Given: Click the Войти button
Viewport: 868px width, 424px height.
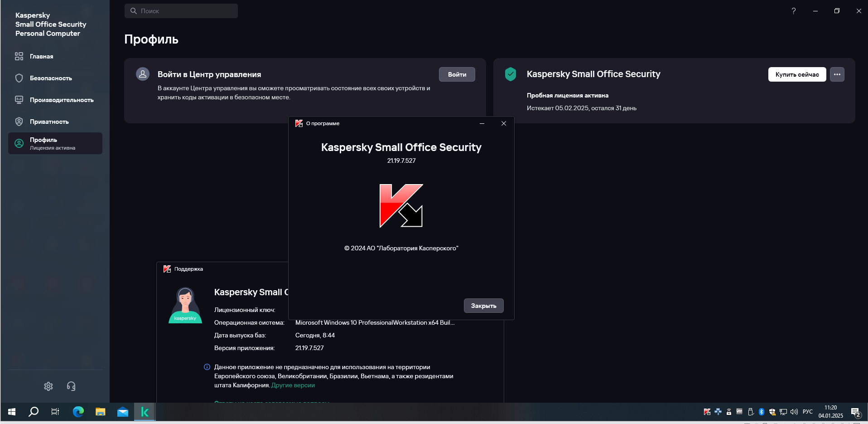Looking at the screenshot, I should (x=457, y=74).
